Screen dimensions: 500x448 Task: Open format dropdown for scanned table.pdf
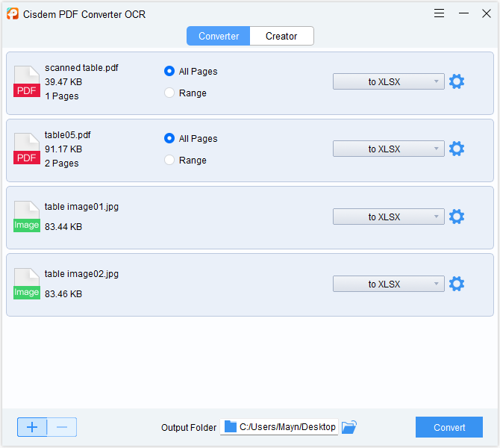(x=388, y=81)
